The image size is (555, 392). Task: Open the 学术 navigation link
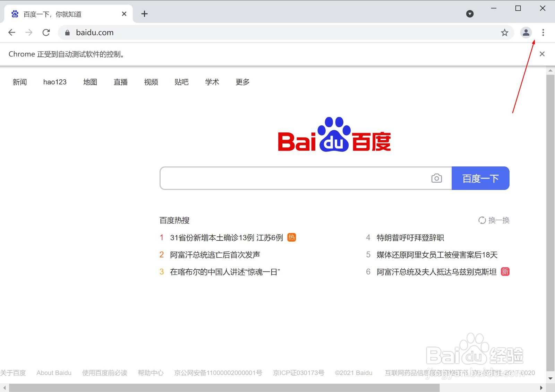click(212, 82)
